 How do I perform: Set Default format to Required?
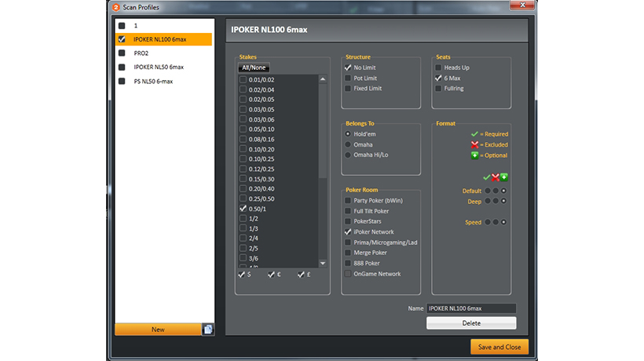click(x=488, y=191)
